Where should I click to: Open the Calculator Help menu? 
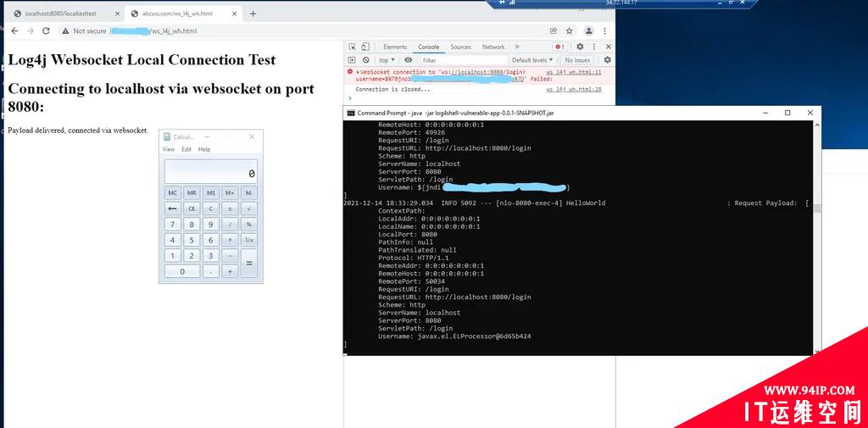[x=204, y=149]
